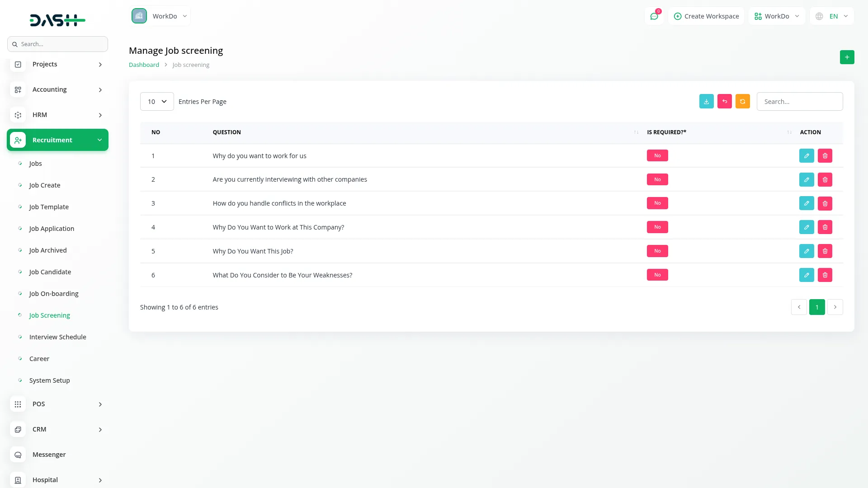The image size is (868, 488).
Task: Follow the Dashboard breadcrumb link
Action: (144, 65)
